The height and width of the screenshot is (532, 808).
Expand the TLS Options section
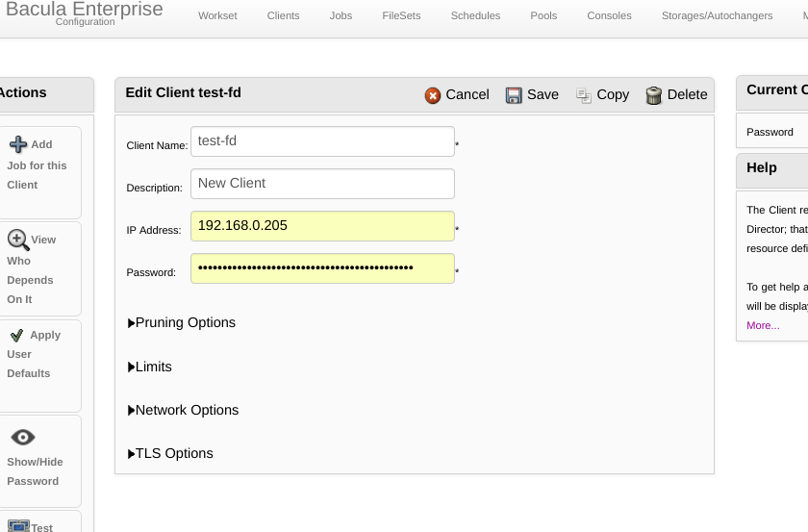[x=170, y=454]
